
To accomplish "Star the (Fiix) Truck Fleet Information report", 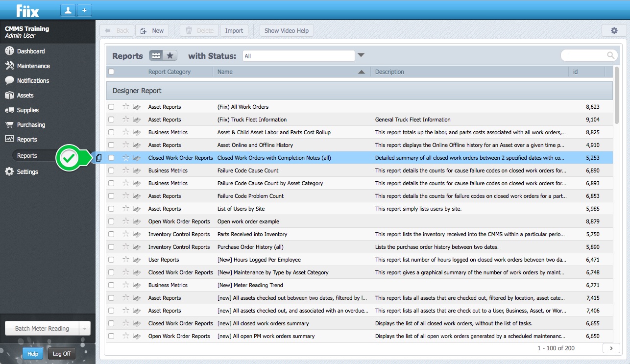I will (x=126, y=119).
